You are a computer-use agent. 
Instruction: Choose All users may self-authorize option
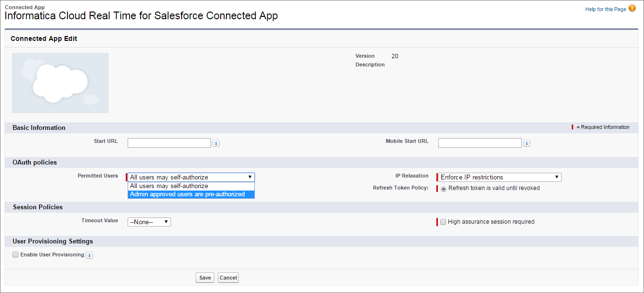(x=191, y=186)
